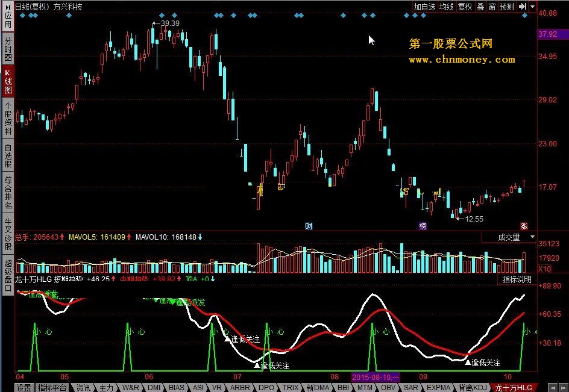
Task: Select the EXPMA indicator tab
Action: [x=438, y=388]
